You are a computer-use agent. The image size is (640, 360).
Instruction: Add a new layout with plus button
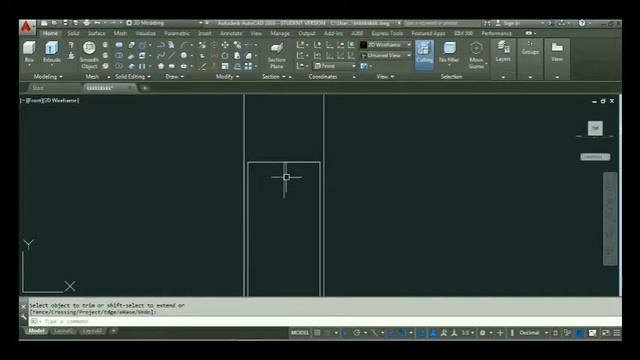point(113,331)
